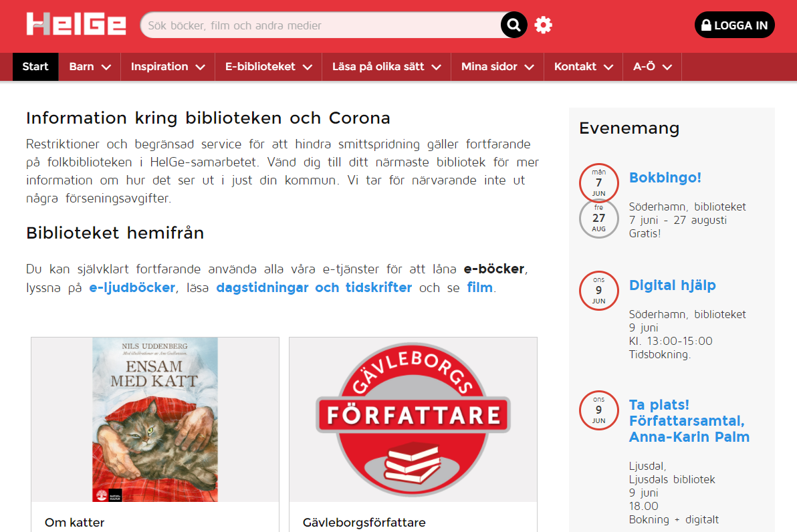Open the Kontakt menu
This screenshot has width=797, height=532.
[583, 67]
